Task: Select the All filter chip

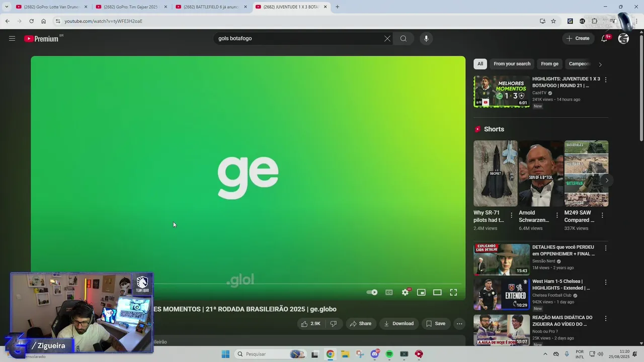Action: [480, 64]
